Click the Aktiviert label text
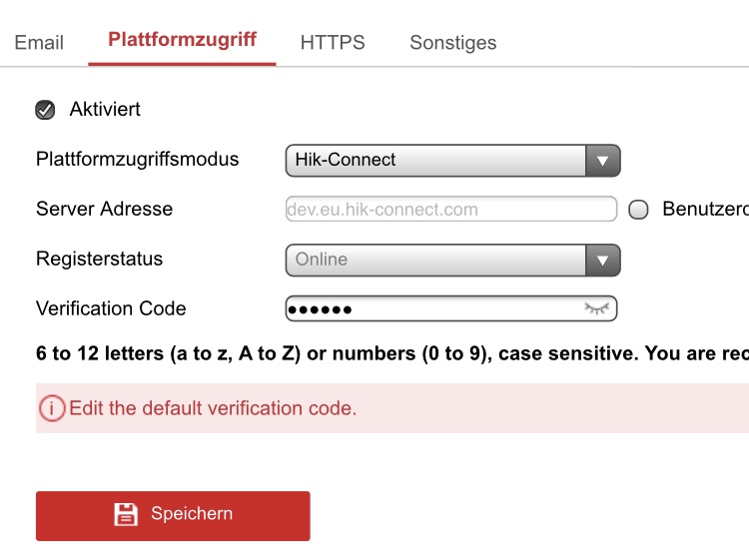The height and width of the screenshot is (560, 749). tap(105, 110)
